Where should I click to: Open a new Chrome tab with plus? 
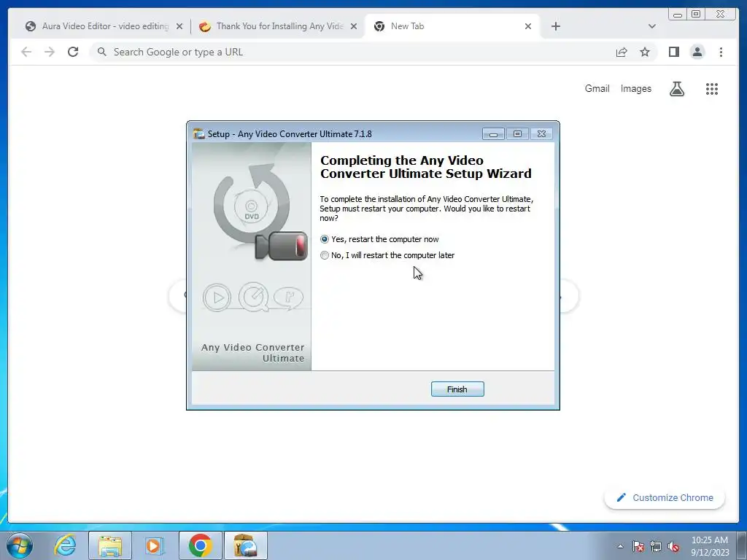555,26
